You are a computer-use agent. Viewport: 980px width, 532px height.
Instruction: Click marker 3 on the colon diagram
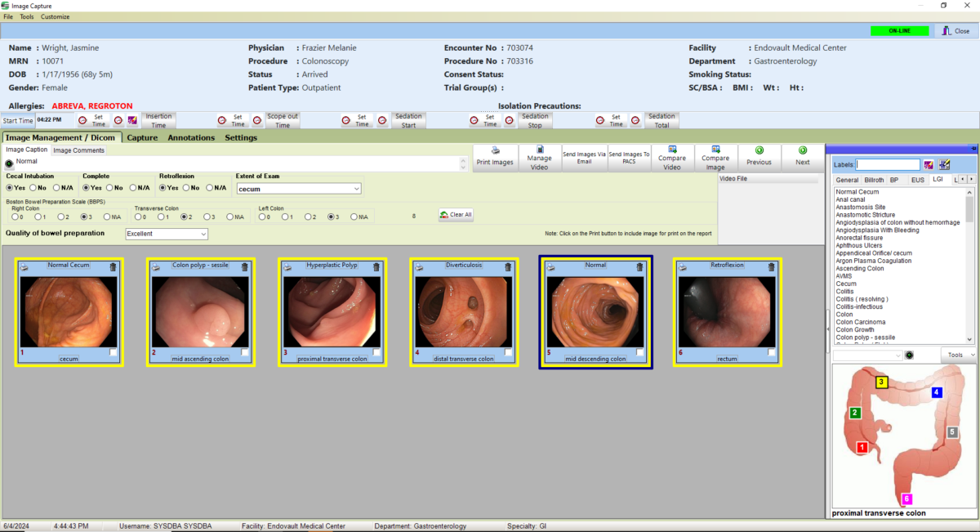[x=881, y=381]
